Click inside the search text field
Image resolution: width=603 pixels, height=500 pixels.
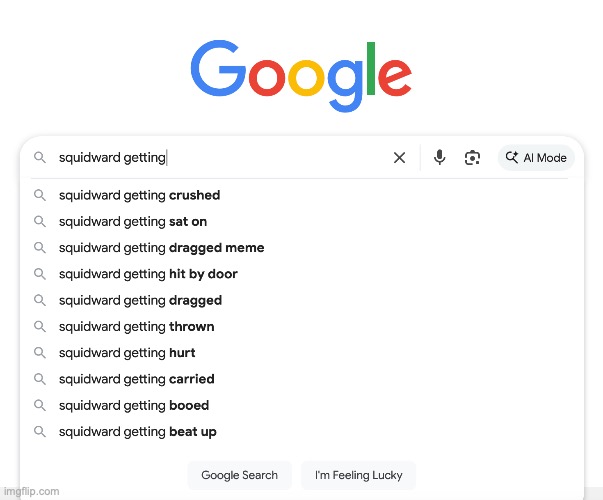point(221,157)
